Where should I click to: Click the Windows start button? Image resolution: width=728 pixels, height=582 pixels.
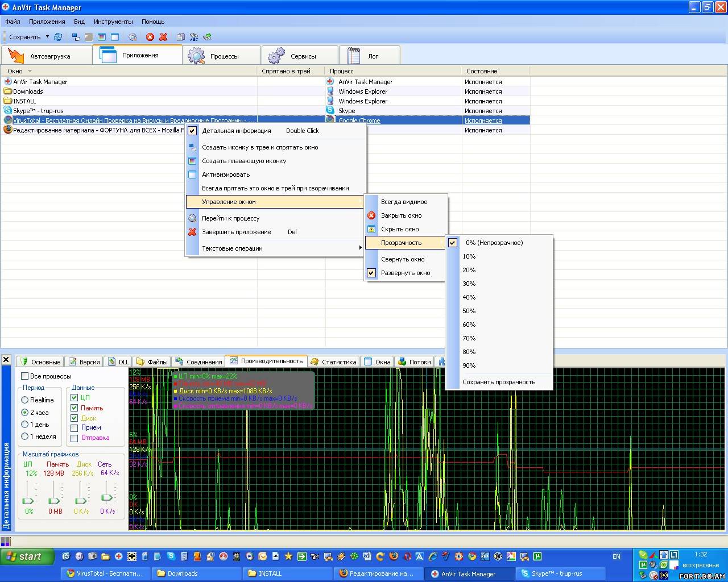coord(27,556)
